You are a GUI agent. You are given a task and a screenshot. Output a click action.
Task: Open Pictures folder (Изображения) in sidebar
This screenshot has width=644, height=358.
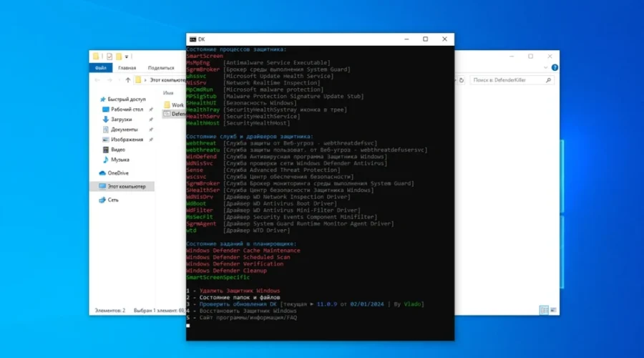pyautogui.click(x=127, y=140)
